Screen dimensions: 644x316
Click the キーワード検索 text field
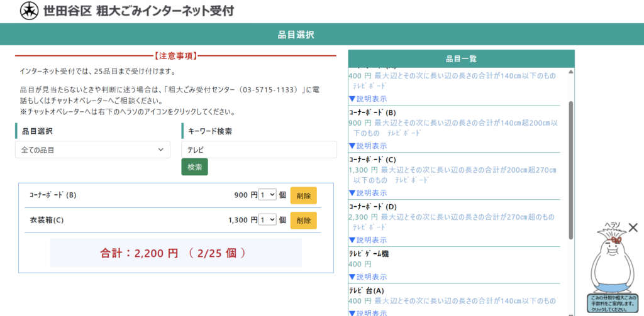[x=258, y=150]
